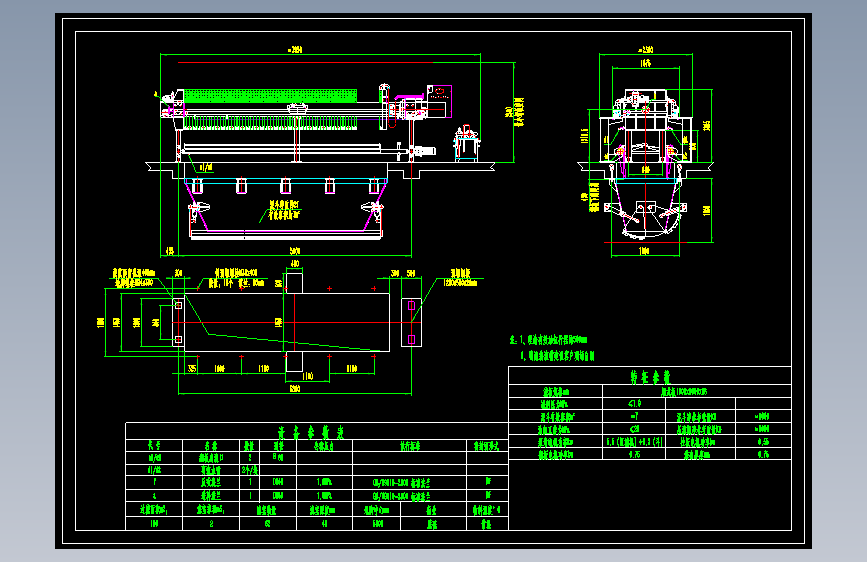Screen dimensions: 867x562
Task: Click the "1100" dimension below the plan center
Action: (x=308, y=376)
